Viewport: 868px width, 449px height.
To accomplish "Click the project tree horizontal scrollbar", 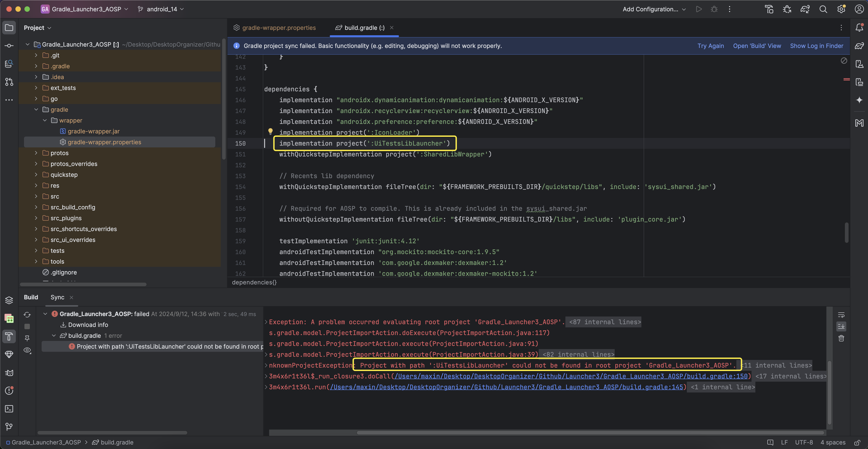I will (x=83, y=284).
